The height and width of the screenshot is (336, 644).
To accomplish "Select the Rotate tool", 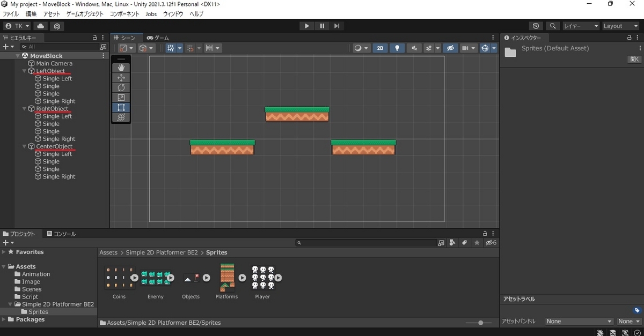I will [121, 87].
